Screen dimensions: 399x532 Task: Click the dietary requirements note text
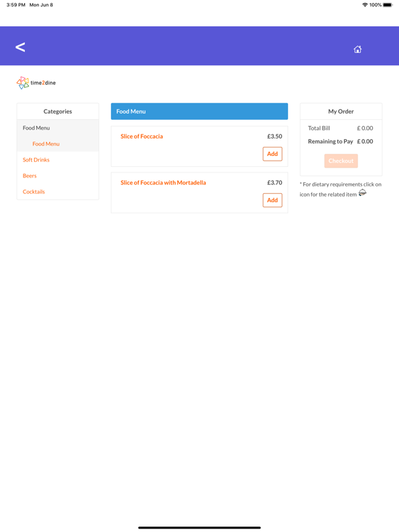tap(340, 189)
